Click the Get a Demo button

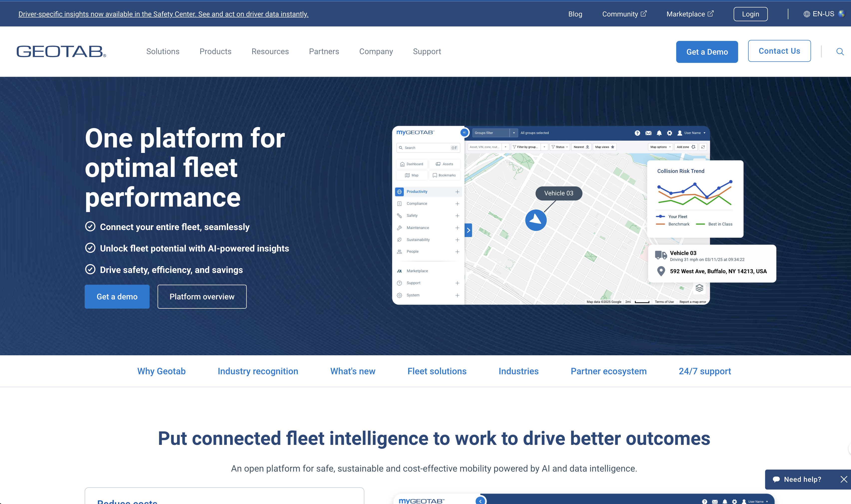click(707, 52)
